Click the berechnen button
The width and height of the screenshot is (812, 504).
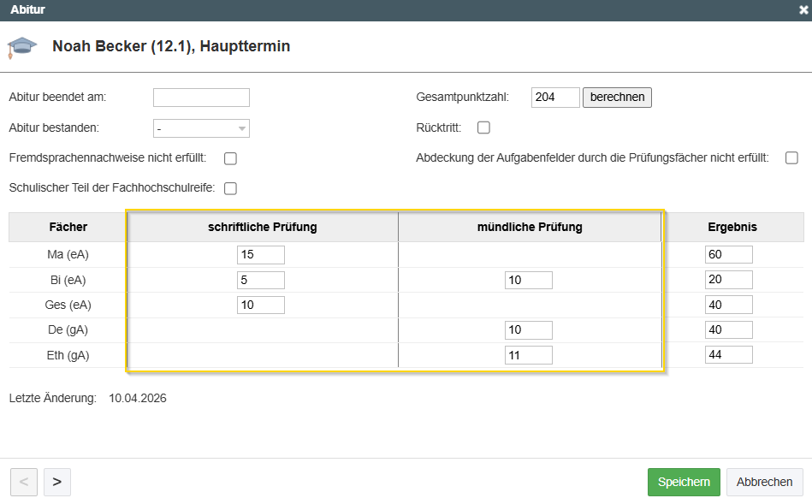click(617, 98)
